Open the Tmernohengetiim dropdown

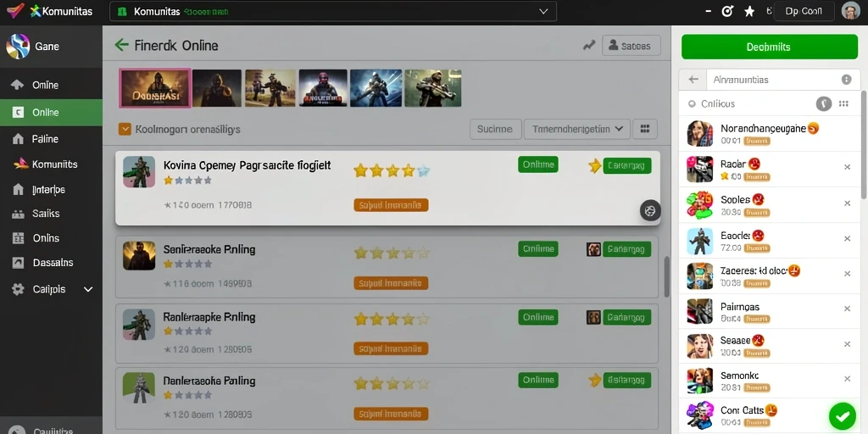point(576,129)
